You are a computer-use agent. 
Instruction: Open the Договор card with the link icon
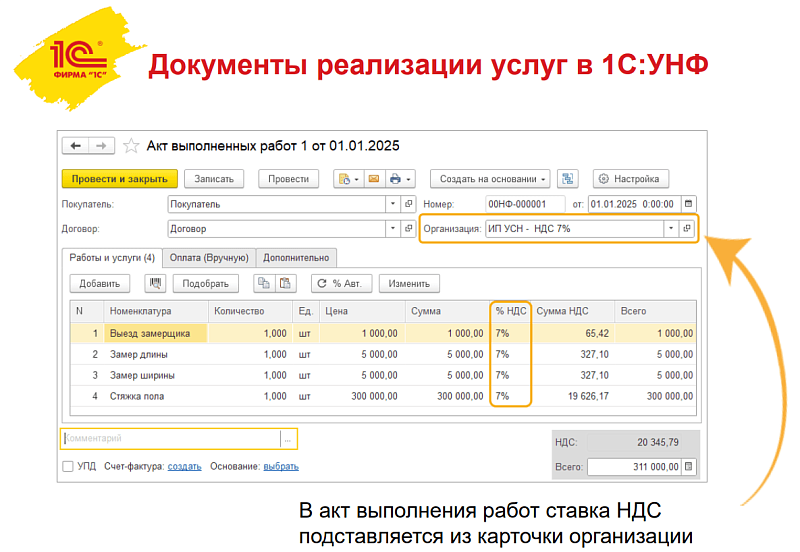[409, 229]
